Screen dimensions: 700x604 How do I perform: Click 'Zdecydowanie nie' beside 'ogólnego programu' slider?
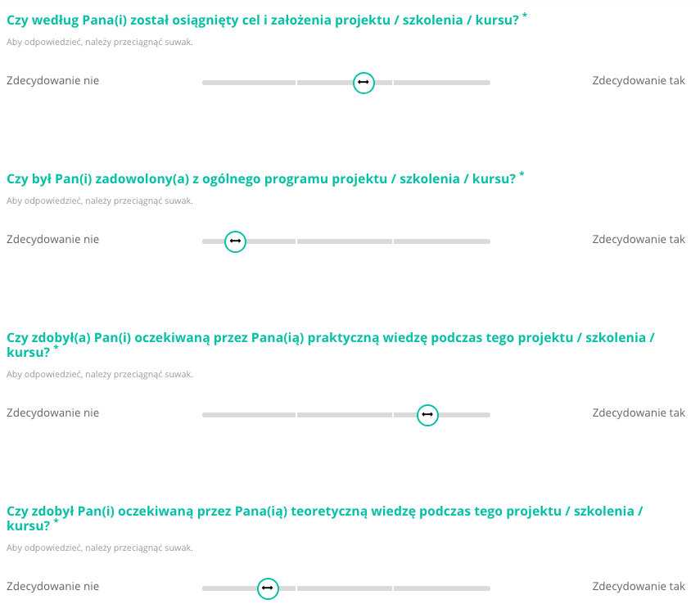pyautogui.click(x=52, y=240)
